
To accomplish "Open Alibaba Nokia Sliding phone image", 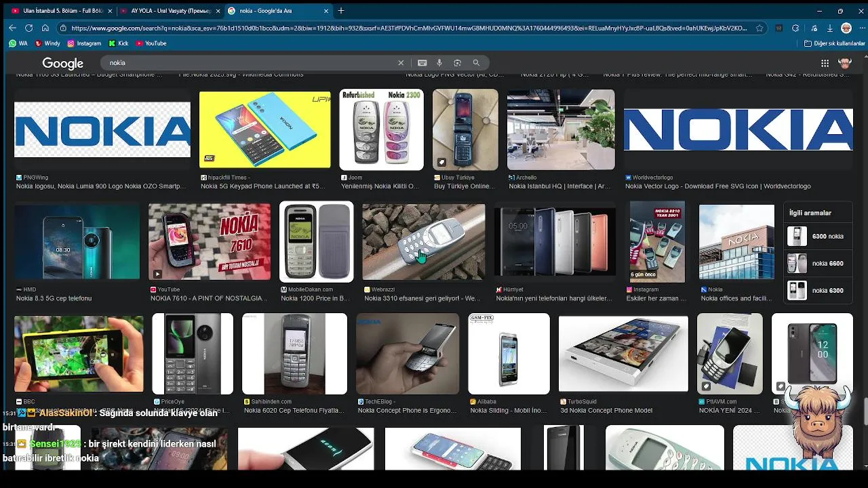I will 509,353.
